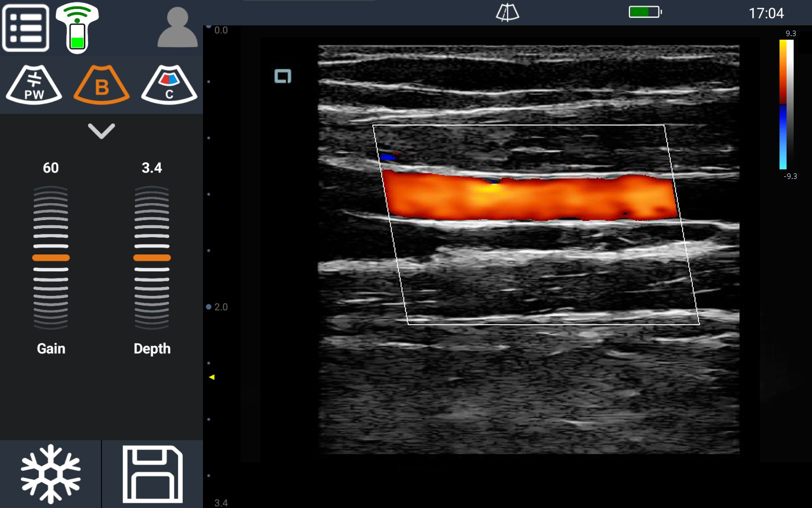Click the Gain label
The image size is (812, 508).
pyautogui.click(x=51, y=349)
